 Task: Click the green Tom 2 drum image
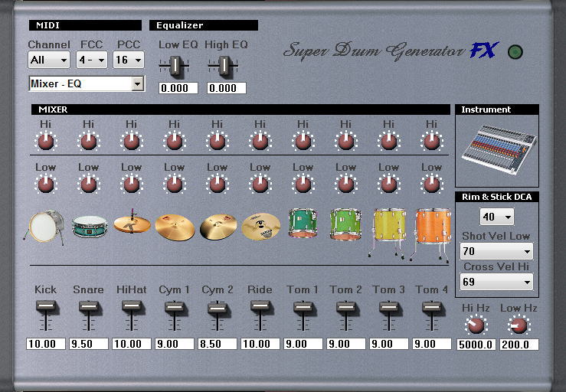click(345, 224)
